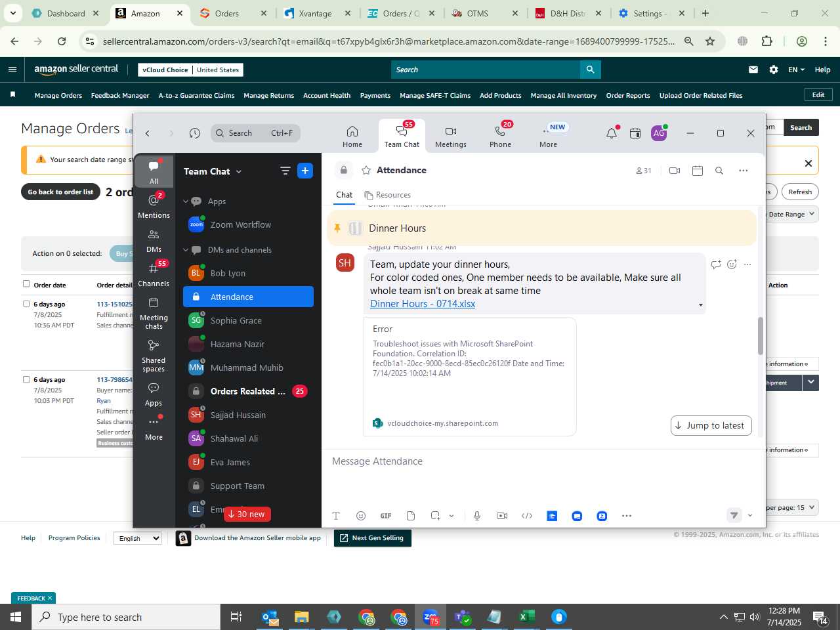Open GIF picker in composer

(386, 516)
